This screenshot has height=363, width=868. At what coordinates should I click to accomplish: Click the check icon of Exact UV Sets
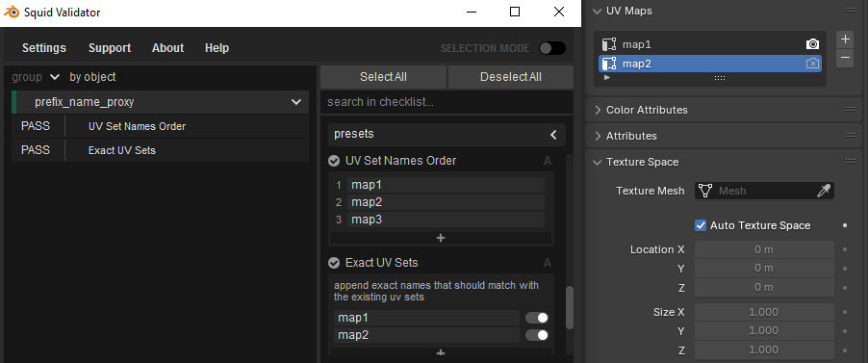(334, 262)
